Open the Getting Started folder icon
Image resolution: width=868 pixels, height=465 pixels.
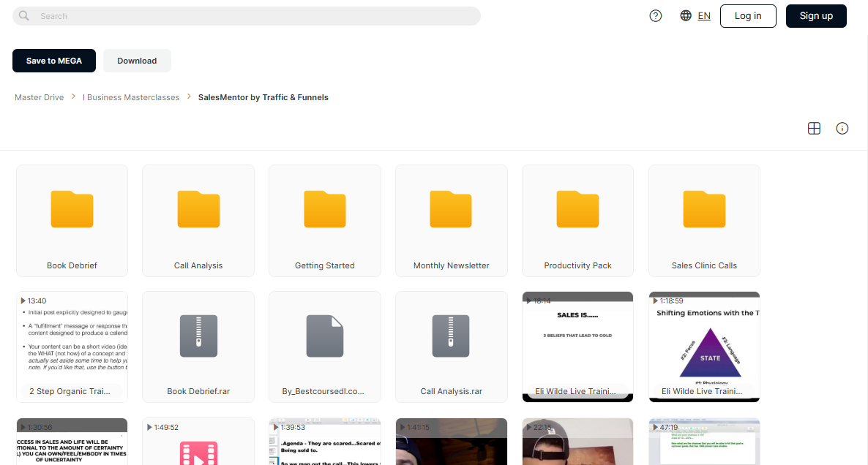pyautogui.click(x=325, y=209)
